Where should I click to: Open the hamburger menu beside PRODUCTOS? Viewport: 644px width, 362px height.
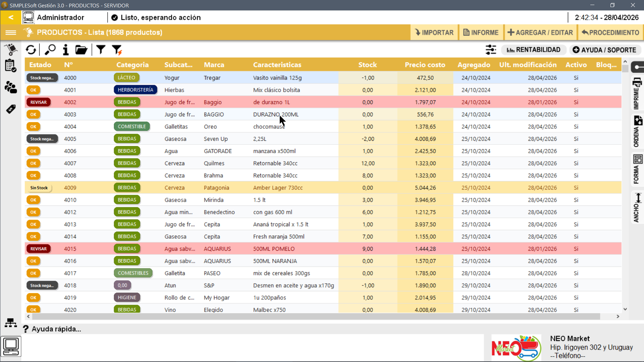(x=11, y=33)
